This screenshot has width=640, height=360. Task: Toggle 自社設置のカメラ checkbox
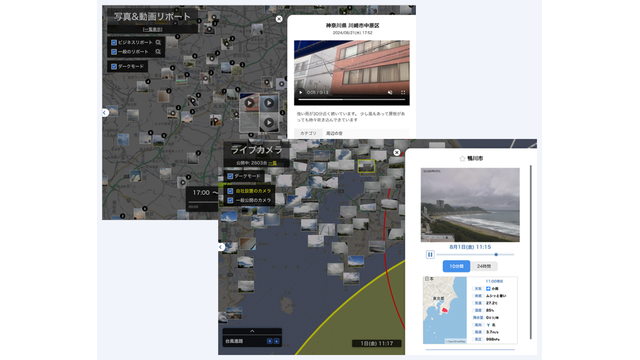click(x=230, y=191)
